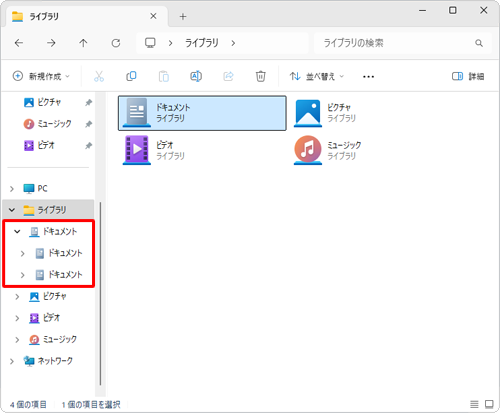Expand the PC tree node
500x413 pixels.
(x=12, y=189)
